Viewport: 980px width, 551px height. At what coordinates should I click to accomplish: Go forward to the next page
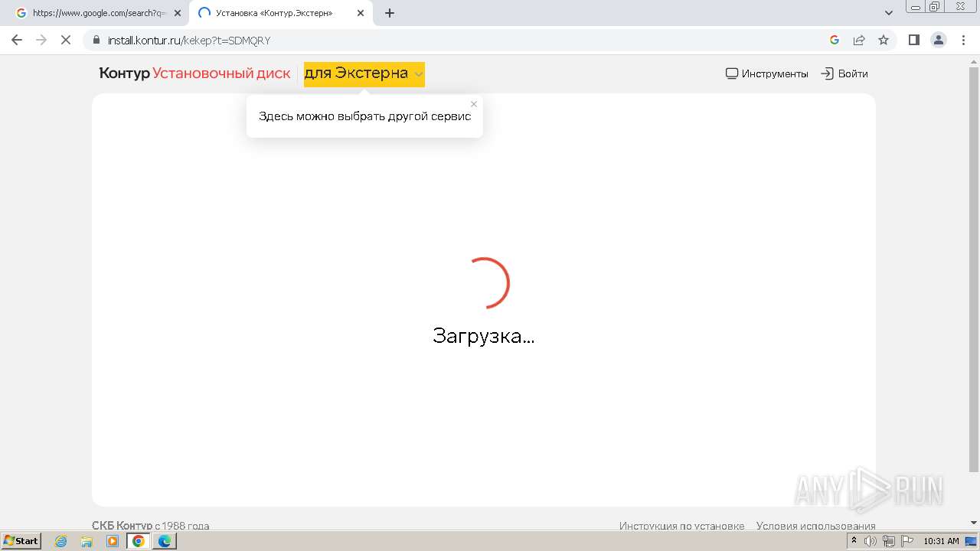pos(41,40)
